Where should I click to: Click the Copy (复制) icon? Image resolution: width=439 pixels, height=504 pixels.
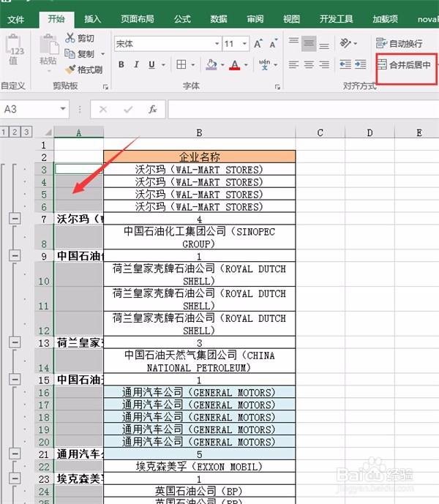[70, 53]
